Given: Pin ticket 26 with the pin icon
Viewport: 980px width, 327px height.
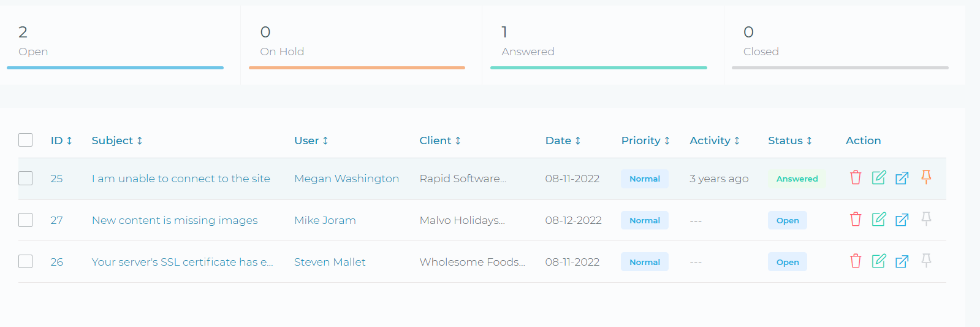Looking at the screenshot, I should tap(926, 261).
